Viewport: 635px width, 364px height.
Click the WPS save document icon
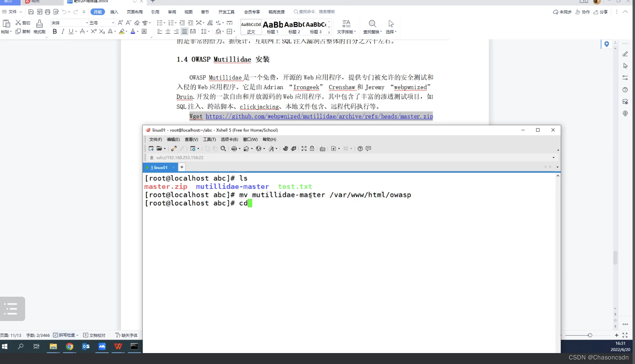(x=31, y=12)
